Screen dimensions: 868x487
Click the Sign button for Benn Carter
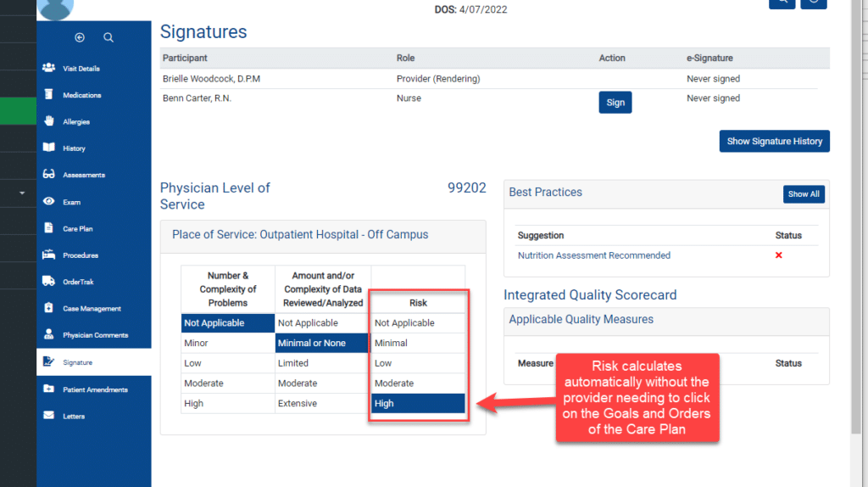click(x=615, y=103)
